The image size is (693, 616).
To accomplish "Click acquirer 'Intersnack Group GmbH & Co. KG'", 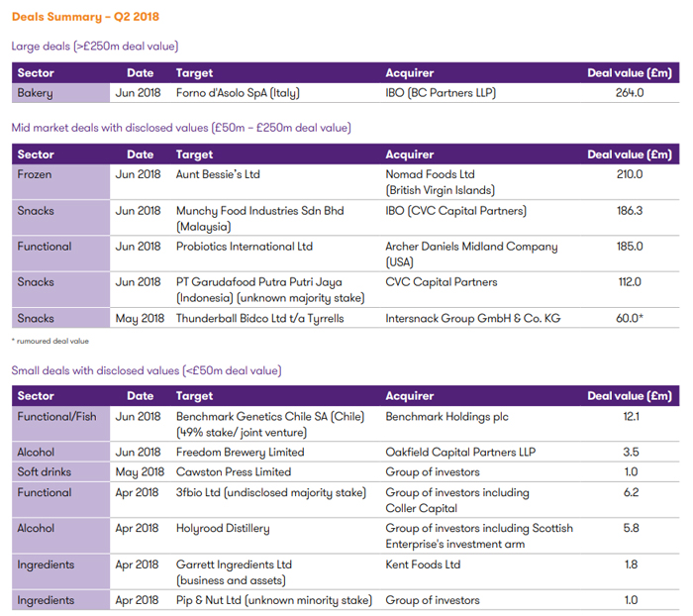I will coord(473,318).
